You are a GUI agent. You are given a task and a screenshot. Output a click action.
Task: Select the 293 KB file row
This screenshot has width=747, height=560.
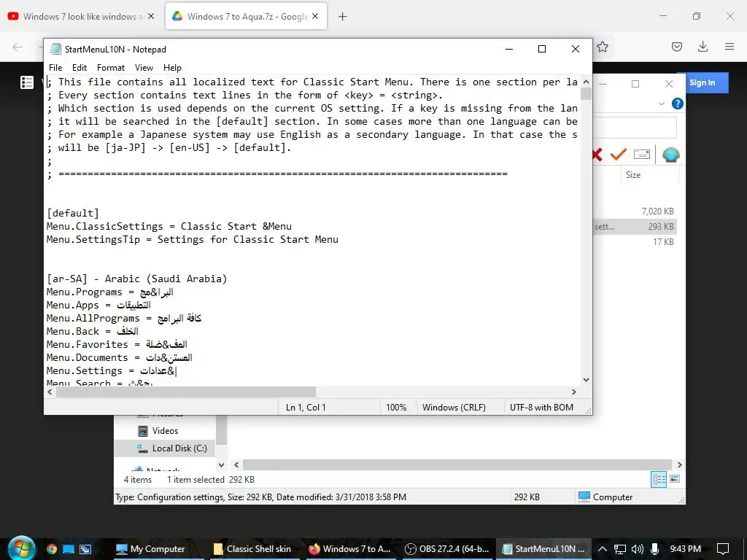pyautogui.click(x=635, y=227)
